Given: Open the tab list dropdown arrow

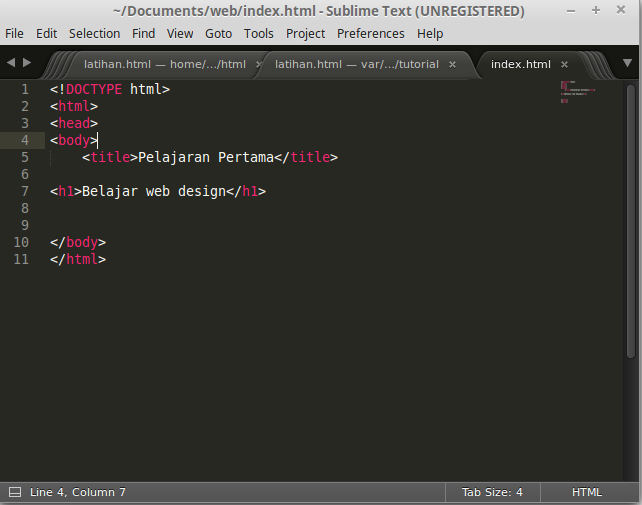Looking at the screenshot, I should point(627,63).
